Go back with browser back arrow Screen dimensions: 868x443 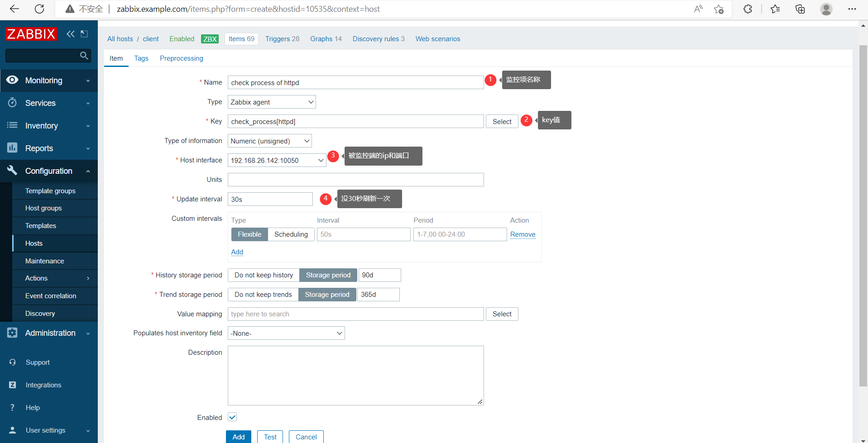[x=14, y=9]
